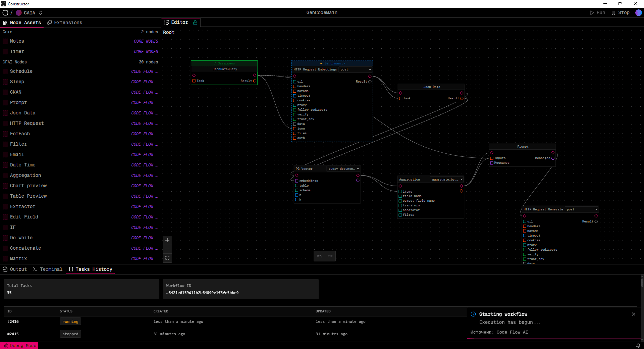
Task: Click the fit view canvas icon
Action: click(167, 258)
